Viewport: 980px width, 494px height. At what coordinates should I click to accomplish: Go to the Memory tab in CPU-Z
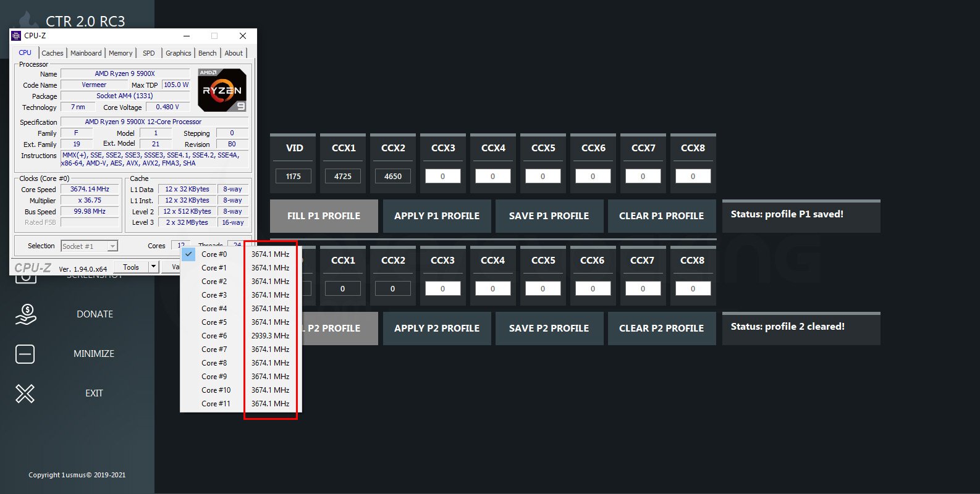[x=120, y=53]
